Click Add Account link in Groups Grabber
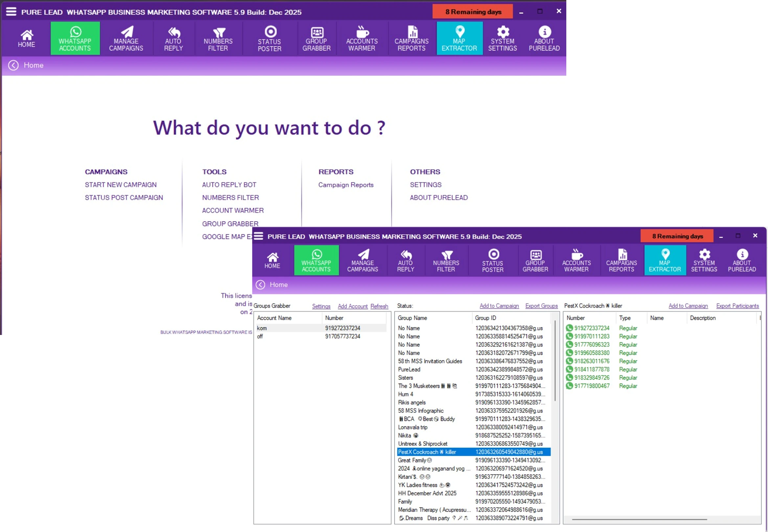The image size is (768, 532). pyautogui.click(x=352, y=306)
